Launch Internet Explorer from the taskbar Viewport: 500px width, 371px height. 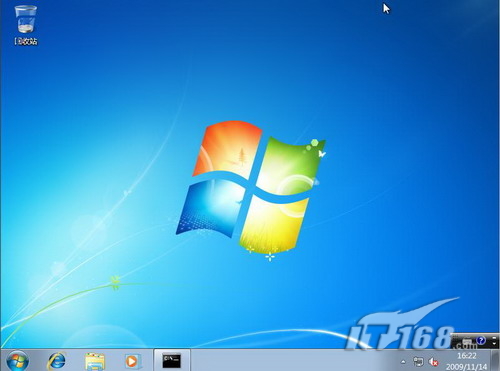point(57,361)
